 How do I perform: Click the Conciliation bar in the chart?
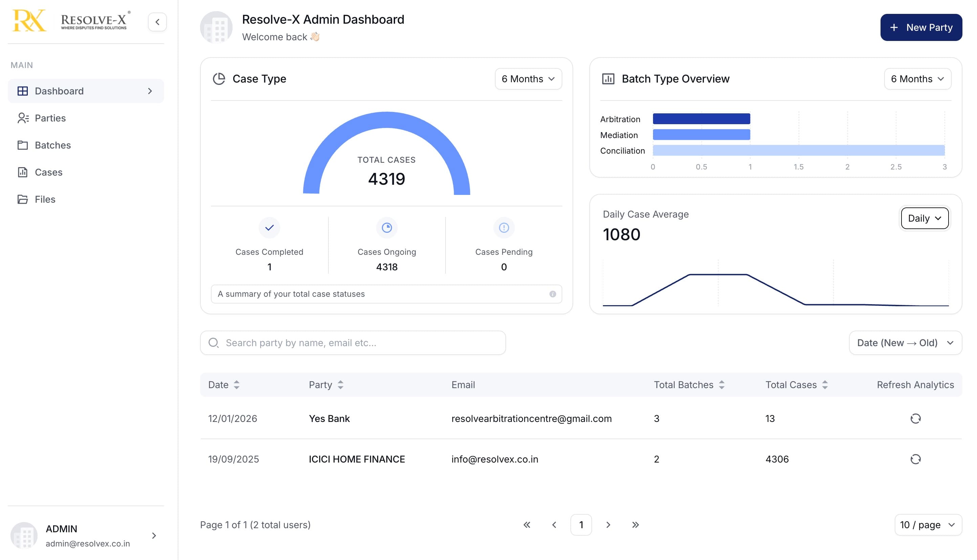coord(799,150)
